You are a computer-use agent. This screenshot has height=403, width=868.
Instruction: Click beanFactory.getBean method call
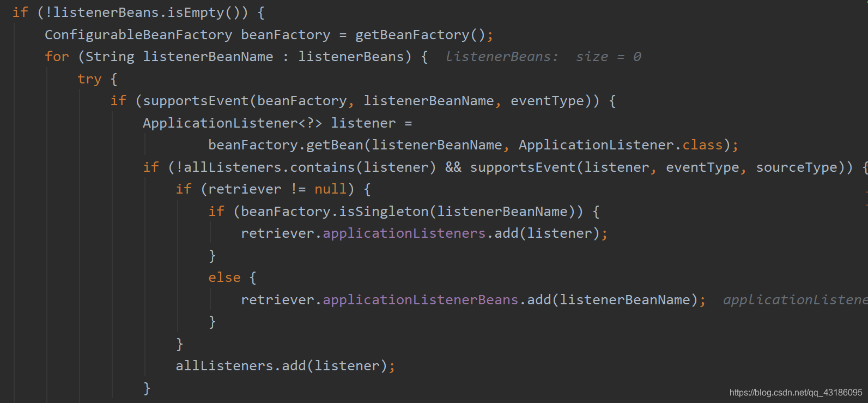[x=286, y=145]
